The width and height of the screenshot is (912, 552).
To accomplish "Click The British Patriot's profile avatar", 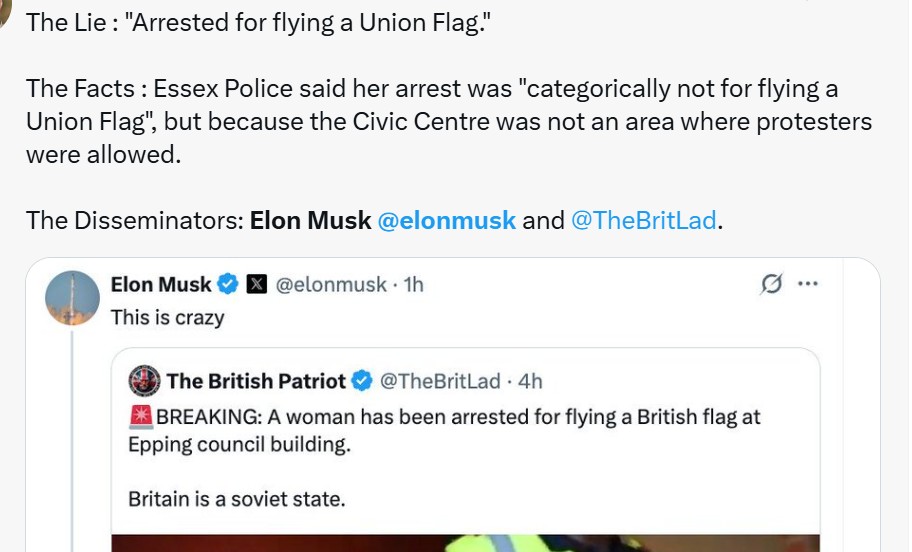I will pyautogui.click(x=145, y=381).
